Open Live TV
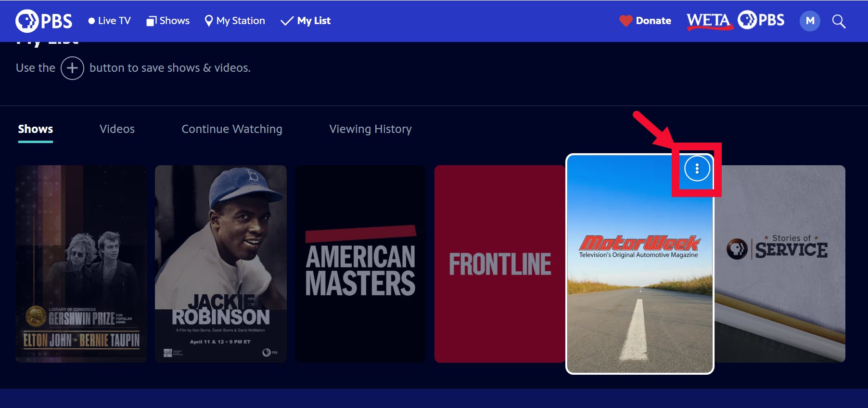 (109, 21)
